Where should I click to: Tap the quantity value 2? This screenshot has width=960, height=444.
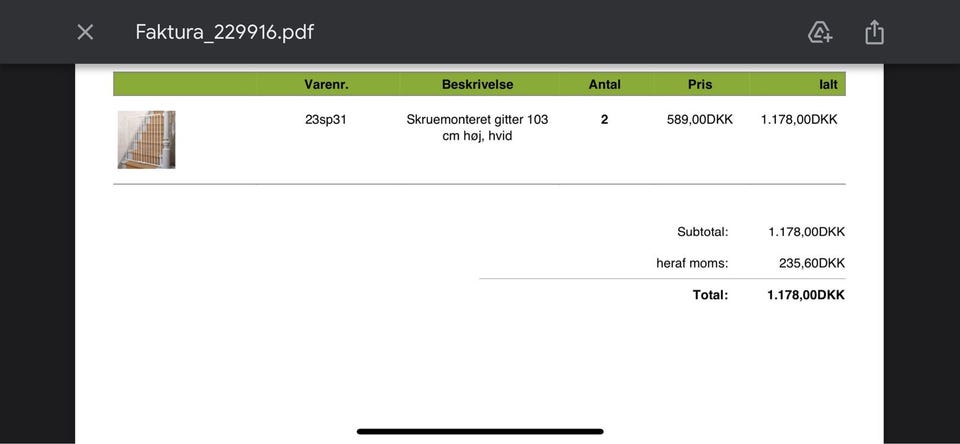[x=604, y=119]
